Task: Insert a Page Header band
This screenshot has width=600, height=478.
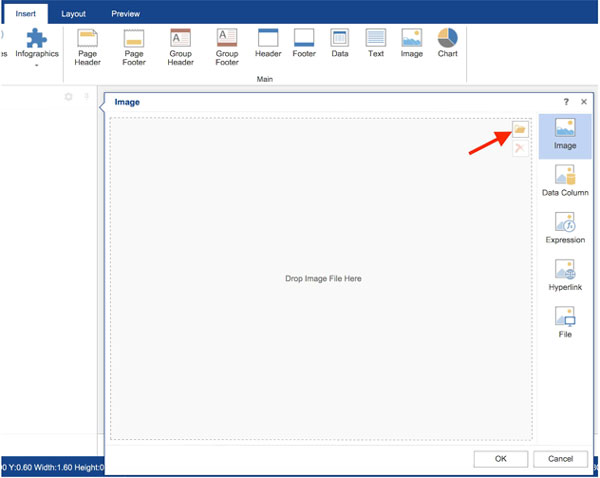Action: 87,47
